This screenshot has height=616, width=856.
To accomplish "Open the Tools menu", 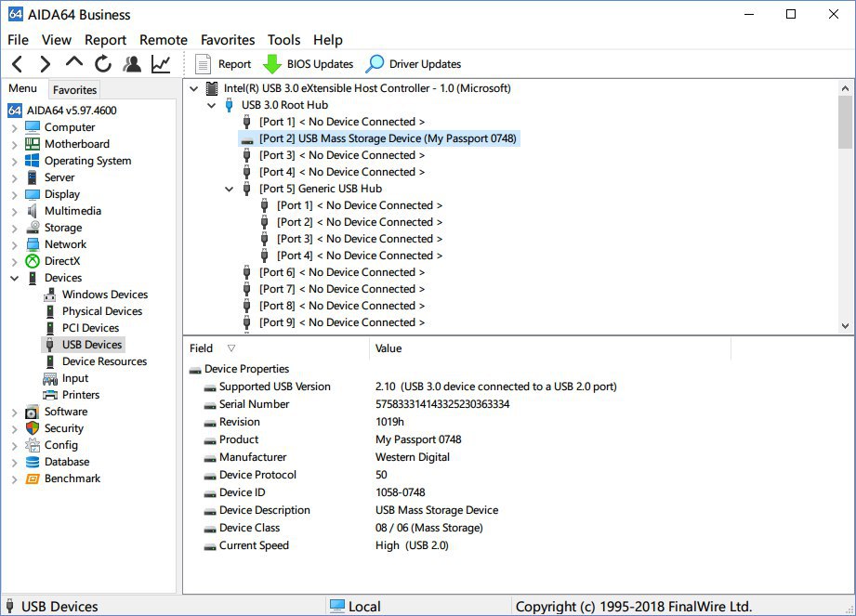I will [x=283, y=40].
